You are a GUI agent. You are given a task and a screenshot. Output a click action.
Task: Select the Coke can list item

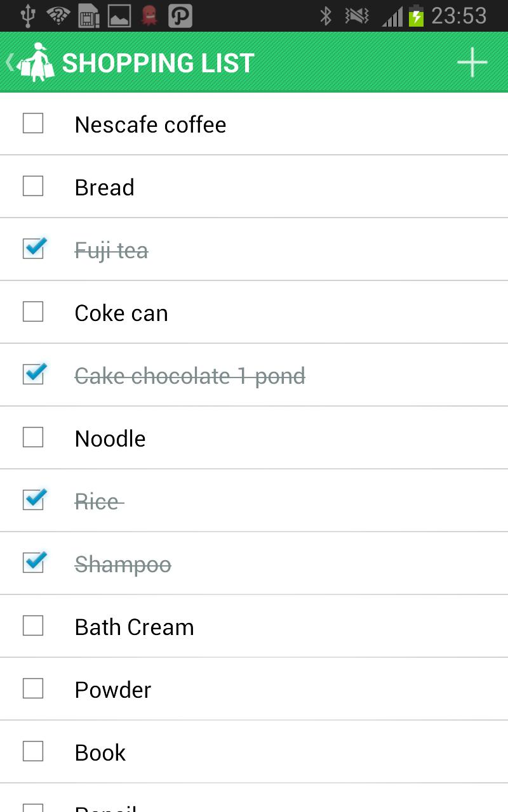click(121, 313)
